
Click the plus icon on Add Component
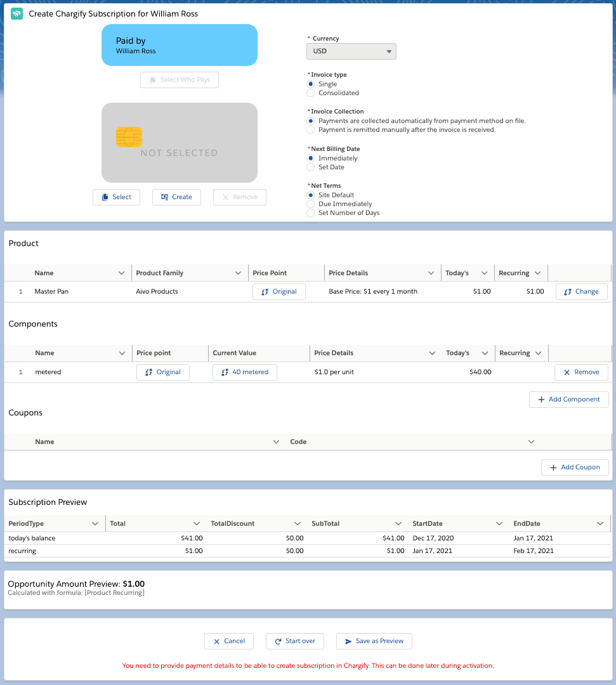tap(541, 400)
